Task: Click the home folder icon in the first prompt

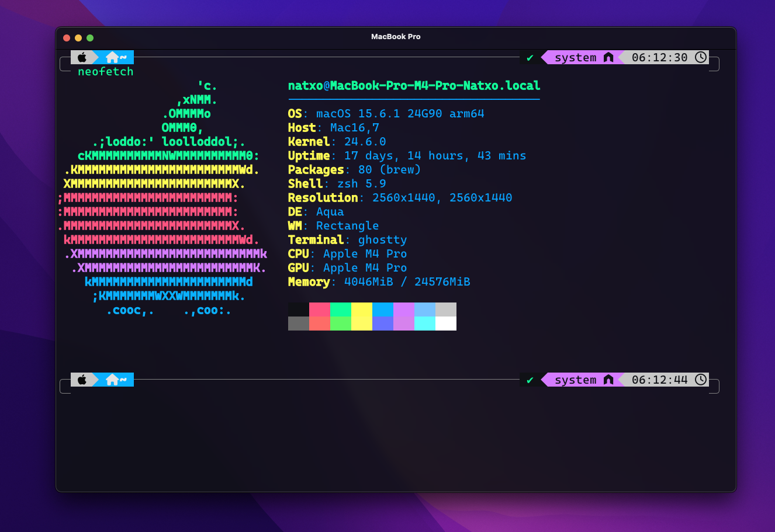Action: 112,57
